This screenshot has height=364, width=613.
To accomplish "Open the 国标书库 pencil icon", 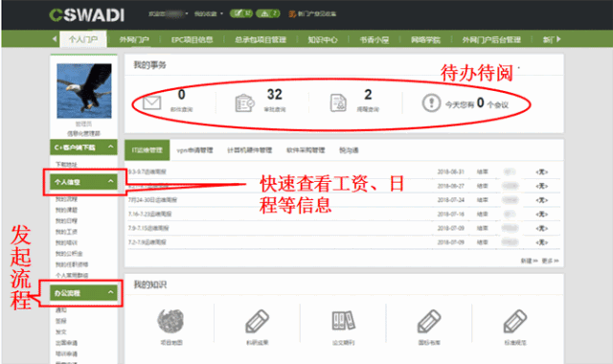I will pos(429,321).
